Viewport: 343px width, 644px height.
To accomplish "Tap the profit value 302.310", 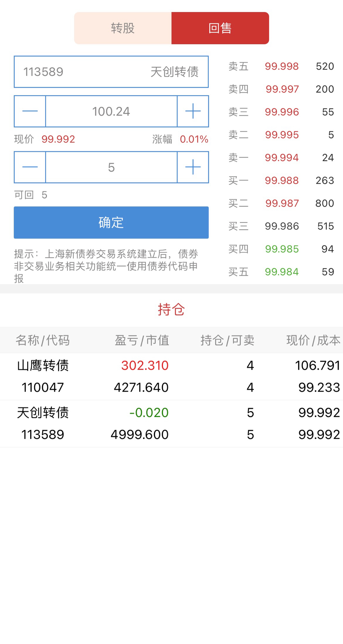I will pos(145,365).
